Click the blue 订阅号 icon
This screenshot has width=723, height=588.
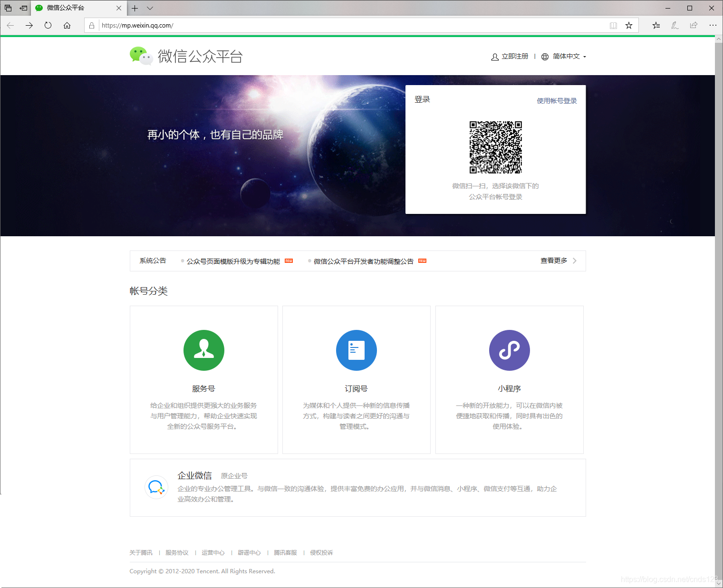click(x=357, y=350)
